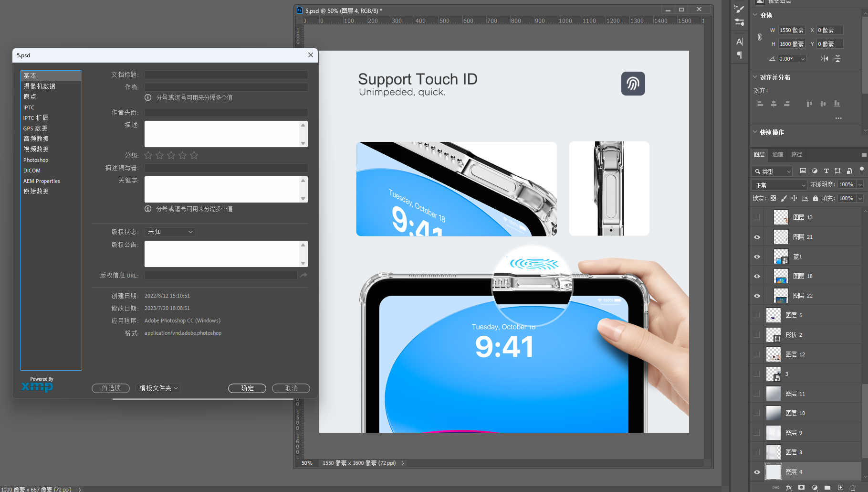Click the shape layer filter icon

pyautogui.click(x=837, y=171)
